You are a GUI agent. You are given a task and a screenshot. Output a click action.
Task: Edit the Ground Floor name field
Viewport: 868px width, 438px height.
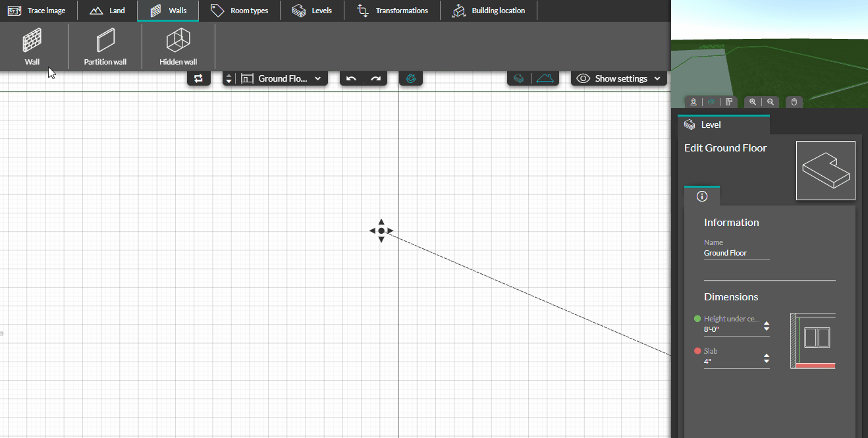click(x=736, y=253)
